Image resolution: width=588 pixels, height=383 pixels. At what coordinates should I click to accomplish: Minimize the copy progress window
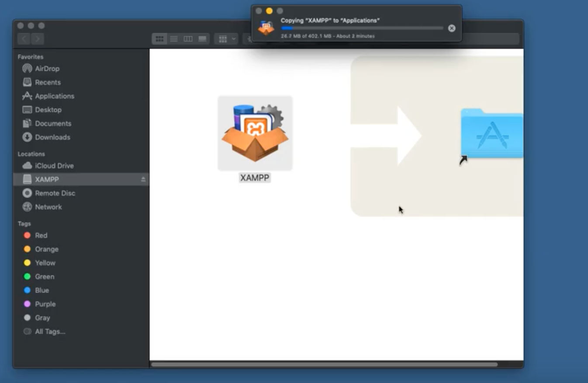pos(269,11)
